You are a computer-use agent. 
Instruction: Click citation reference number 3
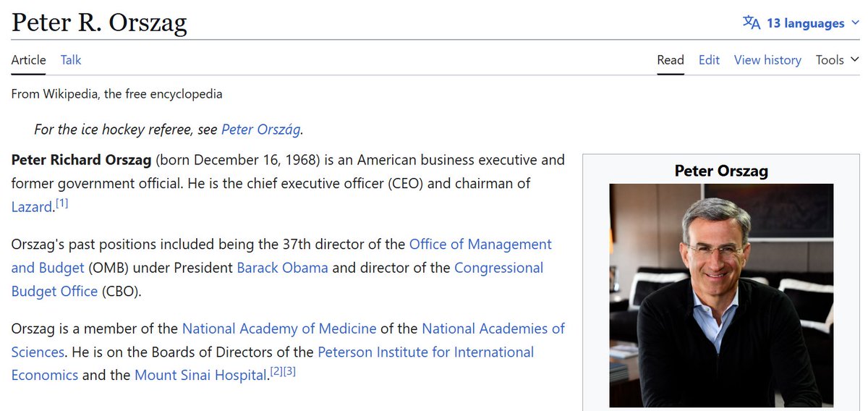[289, 371]
